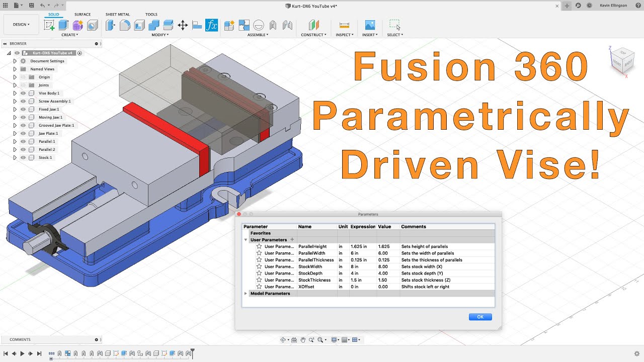Open Kevin Ellingson account menu
The image size is (644, 362).
click(x=613, y=6)
